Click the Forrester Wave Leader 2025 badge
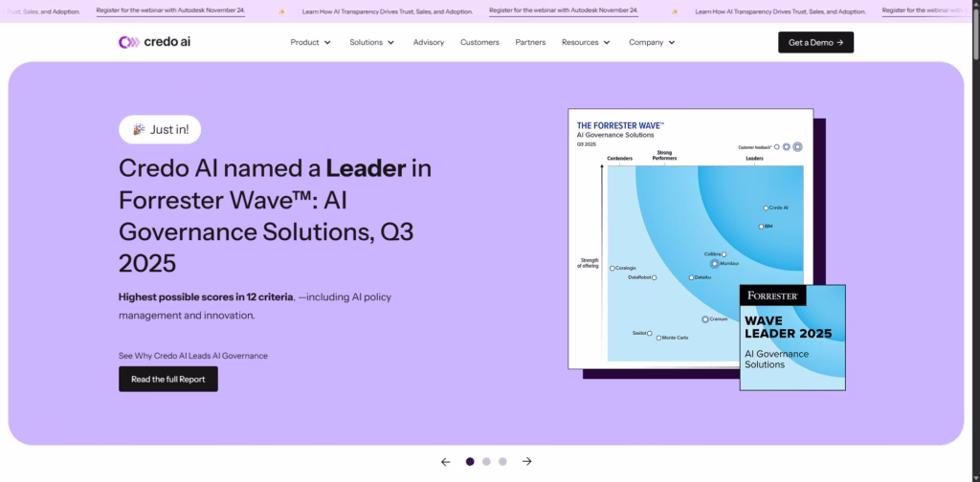 tap(792, 338)
